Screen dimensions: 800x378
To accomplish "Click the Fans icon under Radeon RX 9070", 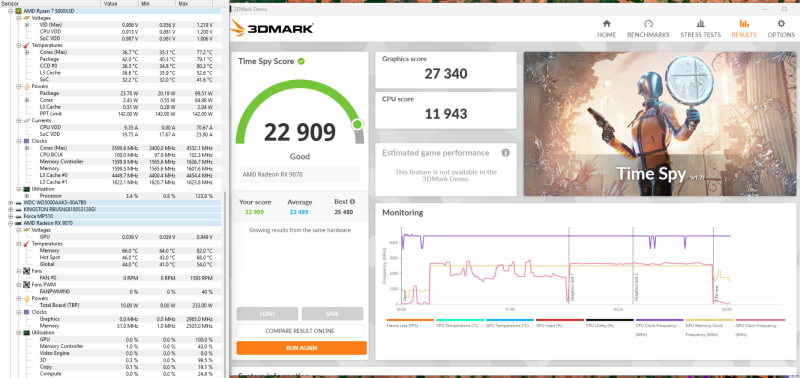I will [x=26, y=271].
